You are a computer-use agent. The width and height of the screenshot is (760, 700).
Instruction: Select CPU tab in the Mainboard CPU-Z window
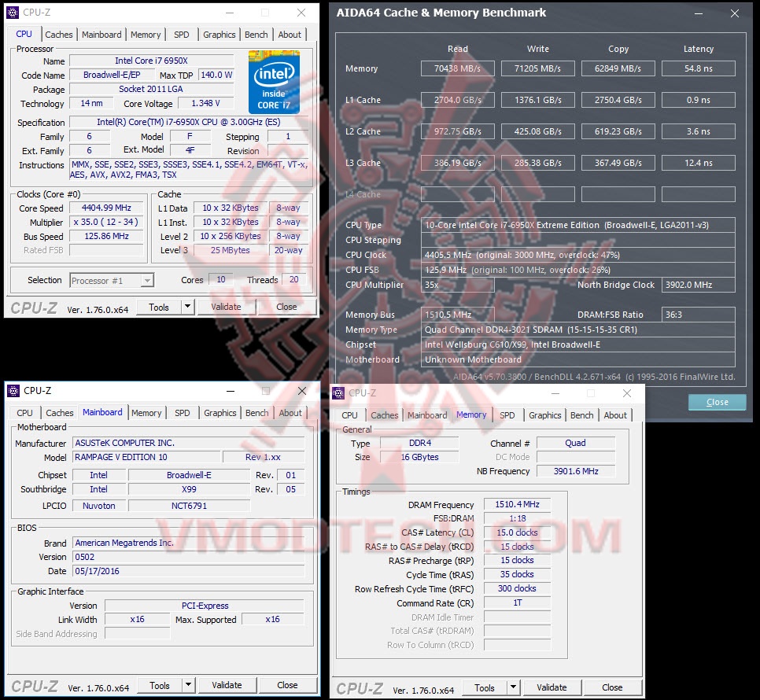click(x=24, y=413)
